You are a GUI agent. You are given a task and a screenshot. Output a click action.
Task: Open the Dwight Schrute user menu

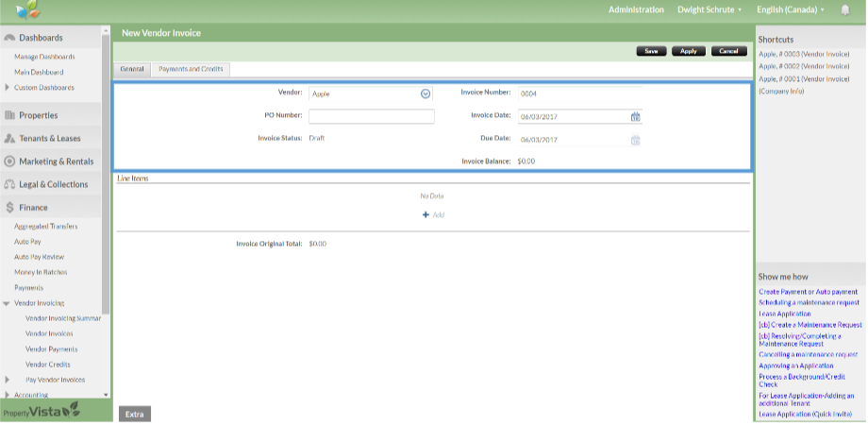click(709, 9)
